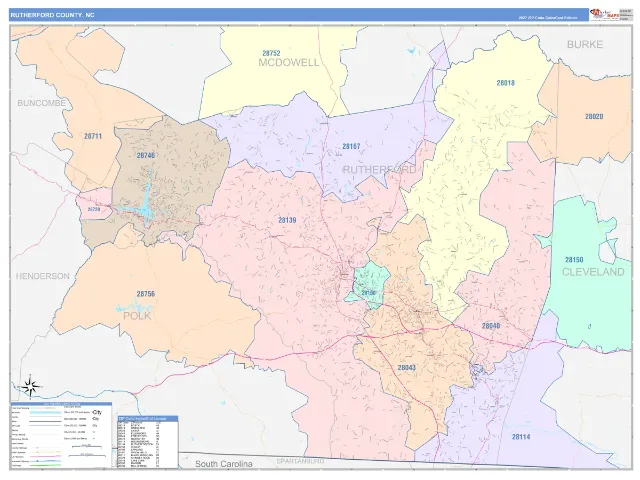Click the map publisher logo in header
Viewport: 640px width, 480px height.
(x=604, y=14)
